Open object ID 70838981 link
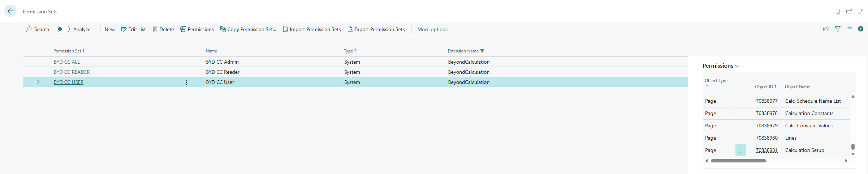The image size is (868, 174). tap(766, 150)
